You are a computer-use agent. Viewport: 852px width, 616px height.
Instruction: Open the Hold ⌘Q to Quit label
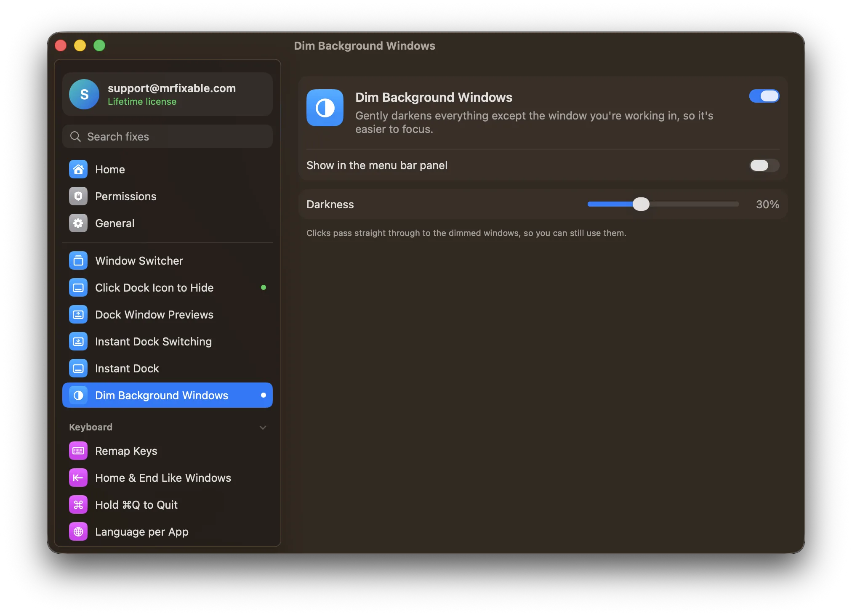click(x=136, y=505)
